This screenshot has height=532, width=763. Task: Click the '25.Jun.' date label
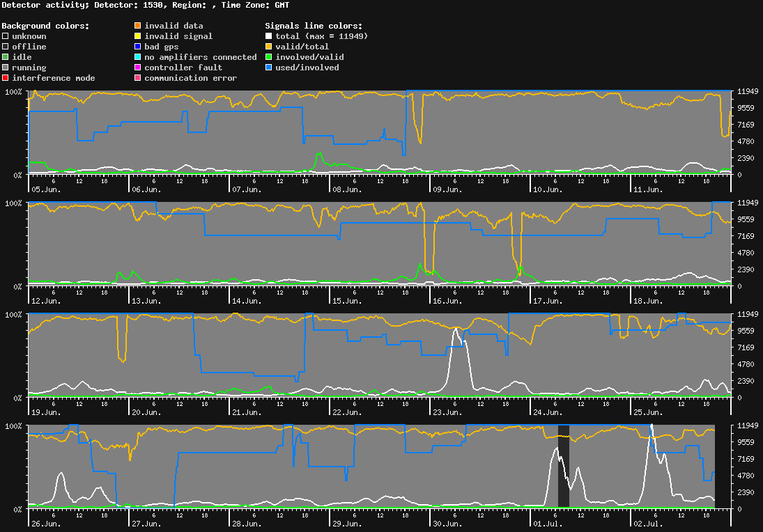click(648, 412)
